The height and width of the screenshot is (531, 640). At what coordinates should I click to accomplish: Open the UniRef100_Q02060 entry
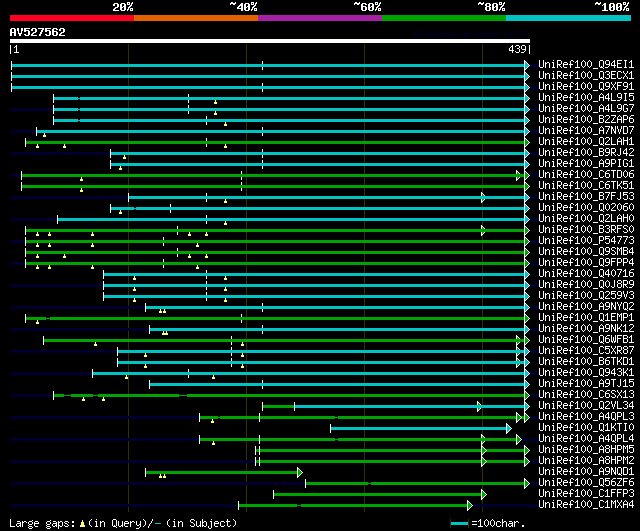(586, 208)
